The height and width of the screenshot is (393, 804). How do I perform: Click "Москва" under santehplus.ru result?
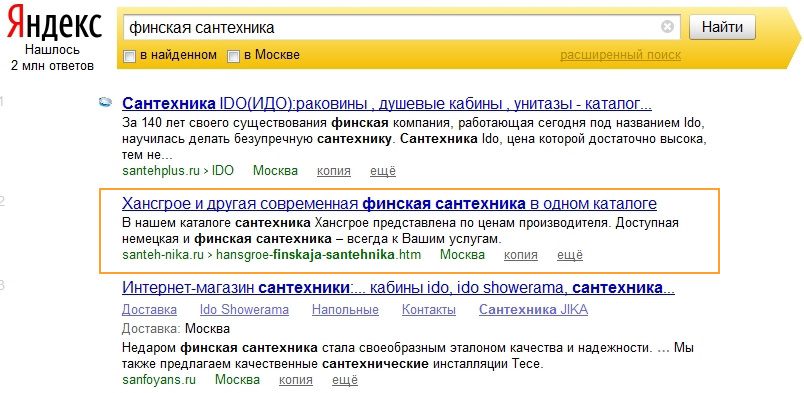coord(275,171)
